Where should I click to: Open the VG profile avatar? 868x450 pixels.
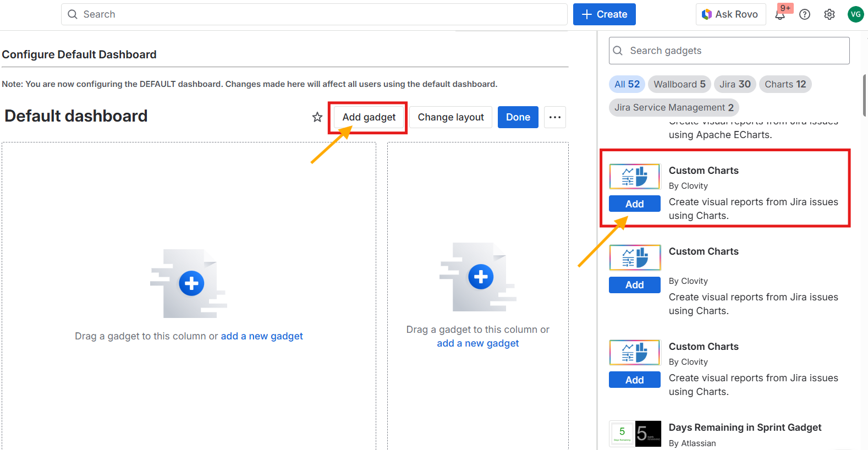[x=855, y=14]
